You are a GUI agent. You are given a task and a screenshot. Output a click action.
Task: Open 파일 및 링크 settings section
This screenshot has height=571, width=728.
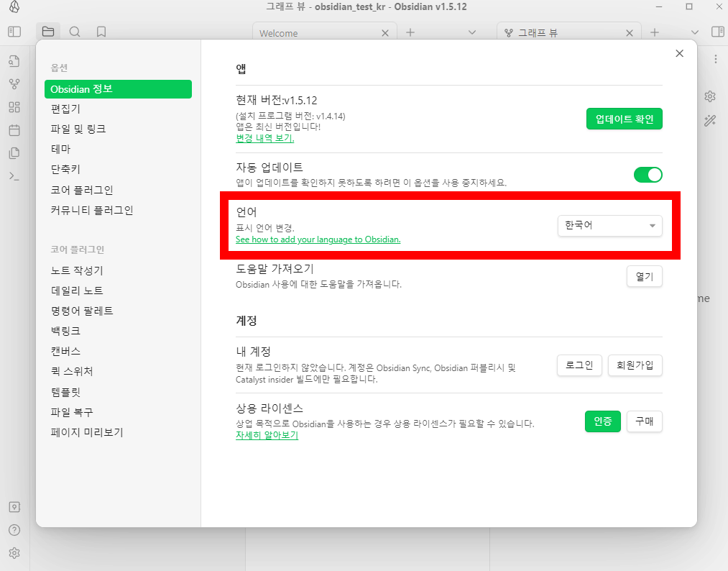pyautogui.click(x=118, y=129)
